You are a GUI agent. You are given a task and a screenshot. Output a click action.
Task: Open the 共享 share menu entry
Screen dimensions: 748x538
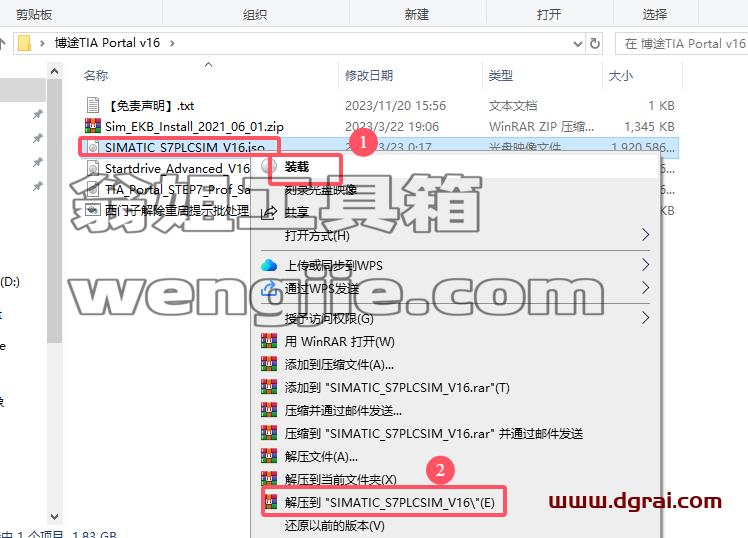pos(456,212)
